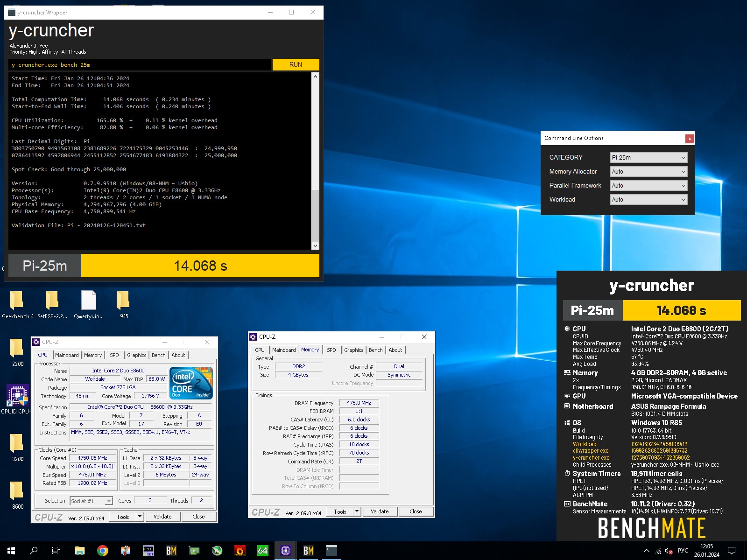Click BenchMate taskbar icon beside PLL SET

tap(171, 551)
